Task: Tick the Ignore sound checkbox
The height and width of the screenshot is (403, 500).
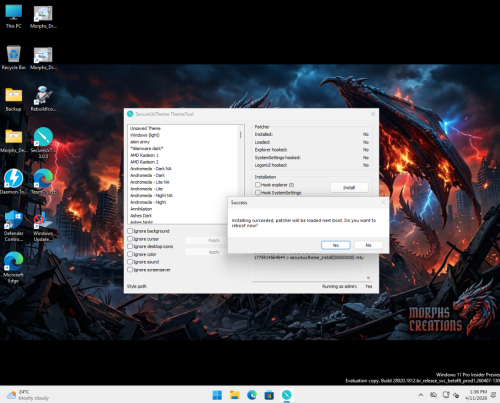Action: pos(130,262)
